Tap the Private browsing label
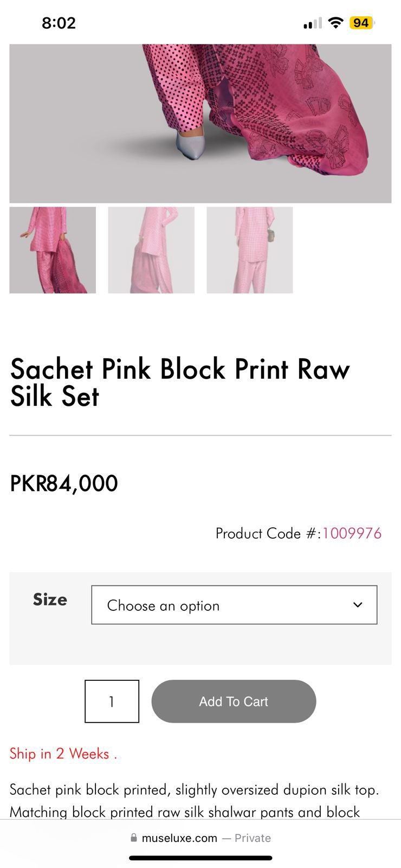Viewport: 401px width, 868px height. click(x=253, y=838)
